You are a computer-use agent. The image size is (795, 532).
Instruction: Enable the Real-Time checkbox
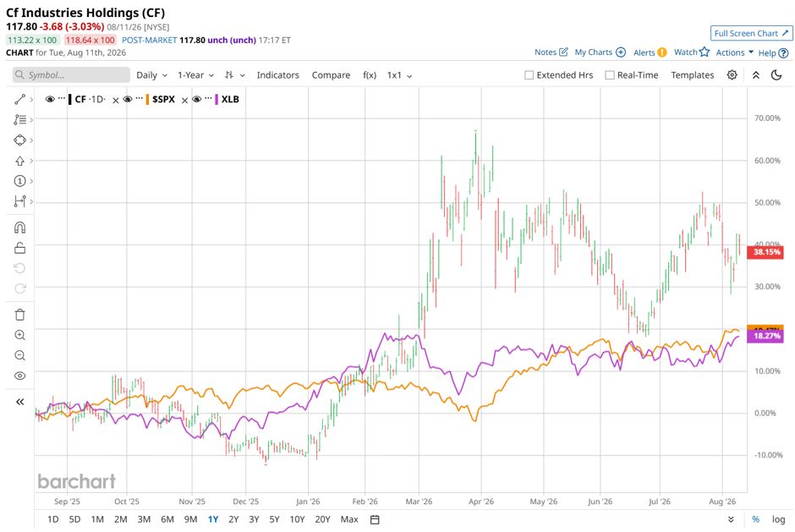610,75
